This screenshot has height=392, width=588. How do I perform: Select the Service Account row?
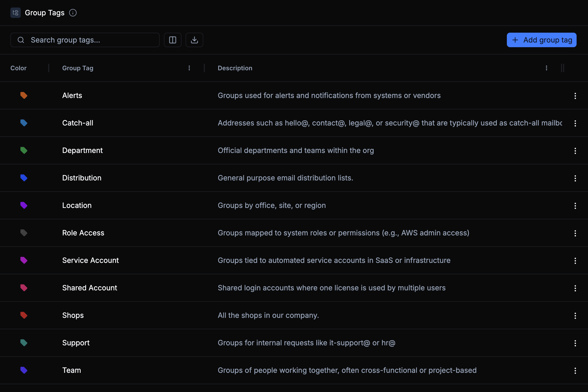coord(90,260)
